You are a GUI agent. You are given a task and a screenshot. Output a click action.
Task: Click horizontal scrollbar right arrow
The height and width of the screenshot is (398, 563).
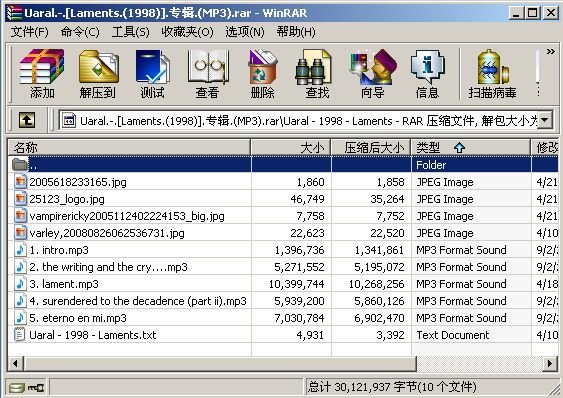pos(550,363)
